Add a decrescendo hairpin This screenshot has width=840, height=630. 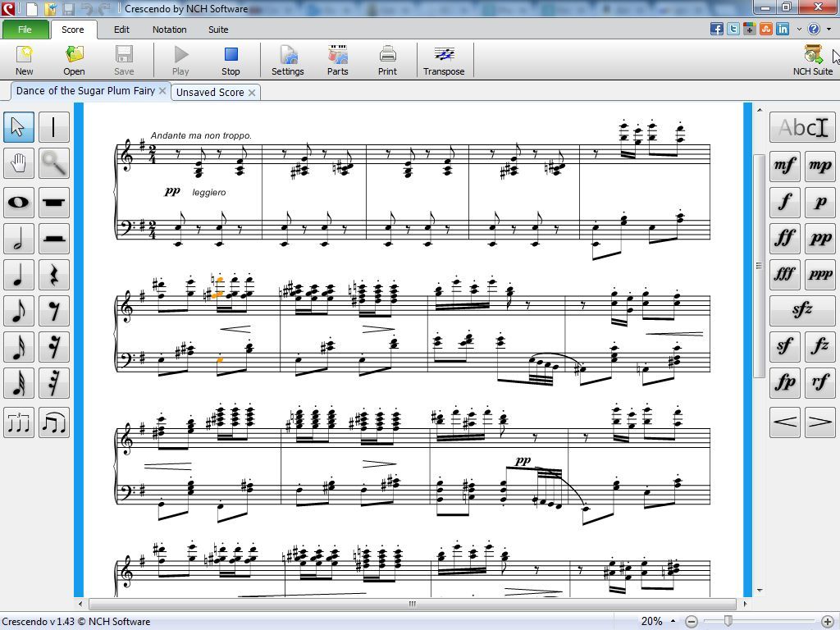coord(820,422)
